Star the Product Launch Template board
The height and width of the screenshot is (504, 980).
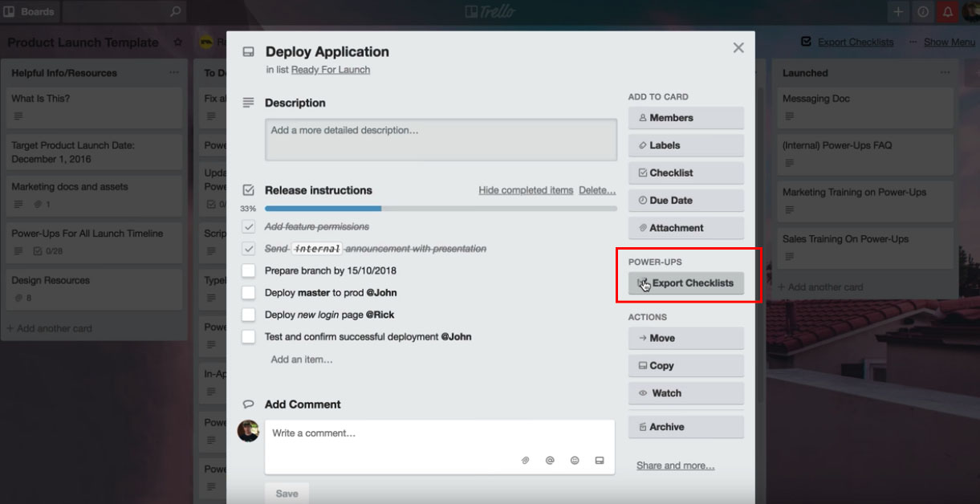tap(178, 43)
